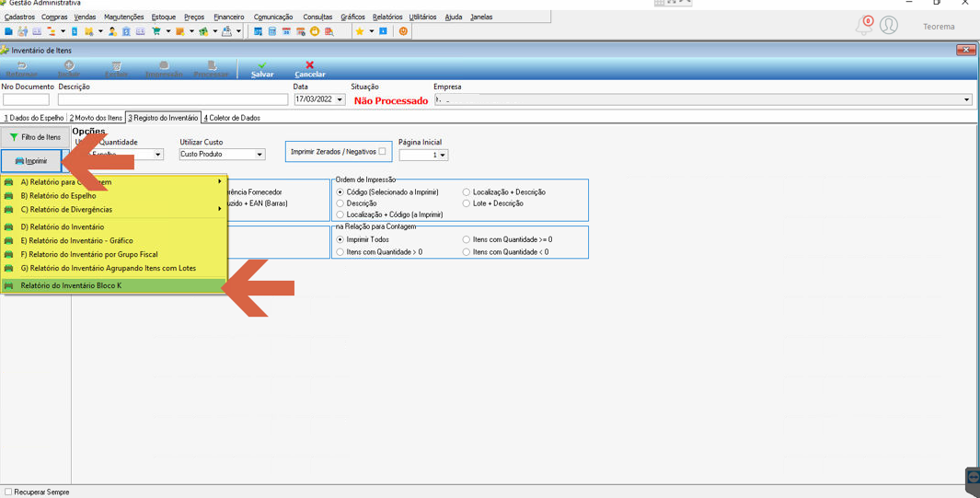
Task: Open the Estoque menu
Action: (164, 17)
